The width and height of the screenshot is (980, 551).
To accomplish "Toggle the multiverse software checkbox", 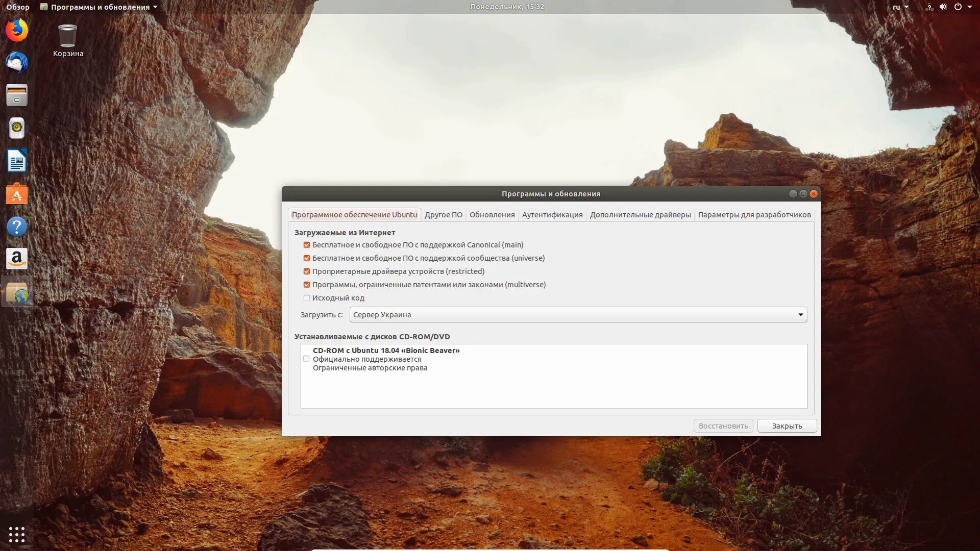I will (x=307, y=285).
